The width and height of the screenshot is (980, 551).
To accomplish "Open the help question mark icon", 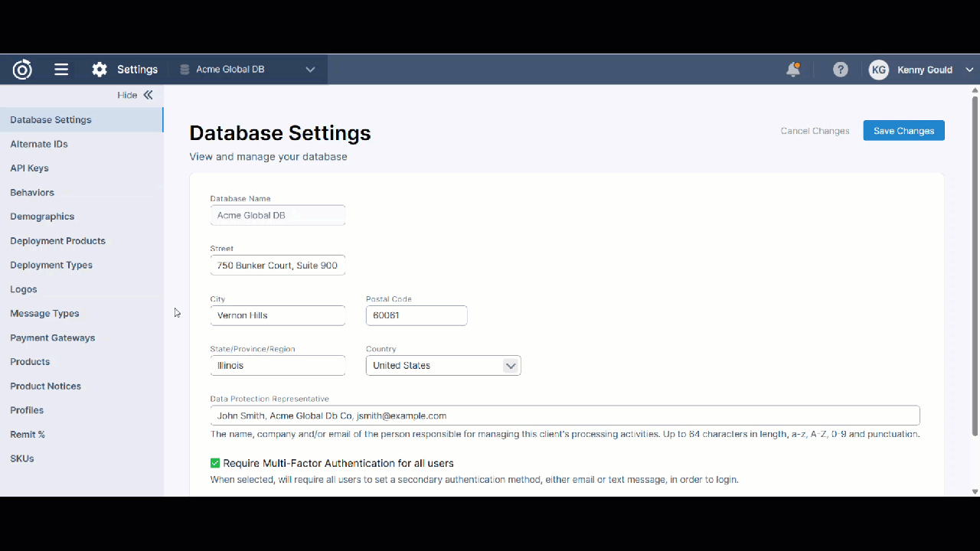I will pos(841,70).
